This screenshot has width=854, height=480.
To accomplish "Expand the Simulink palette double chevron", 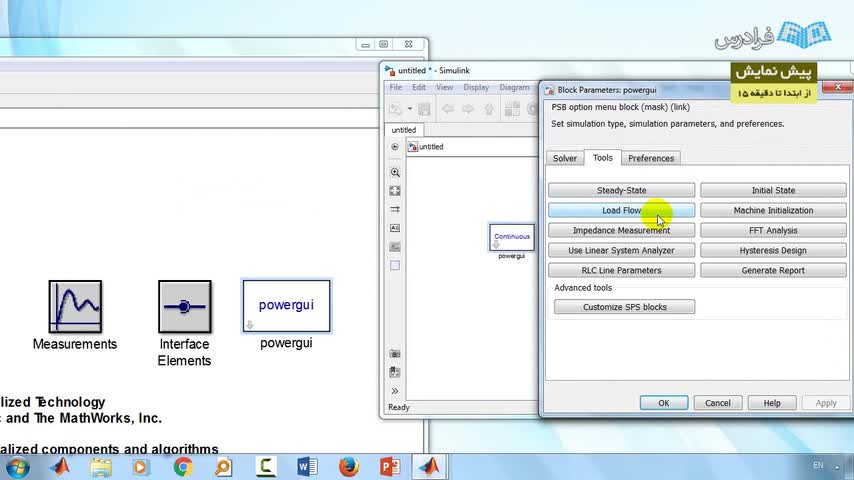I will click(x=395, y=391).
